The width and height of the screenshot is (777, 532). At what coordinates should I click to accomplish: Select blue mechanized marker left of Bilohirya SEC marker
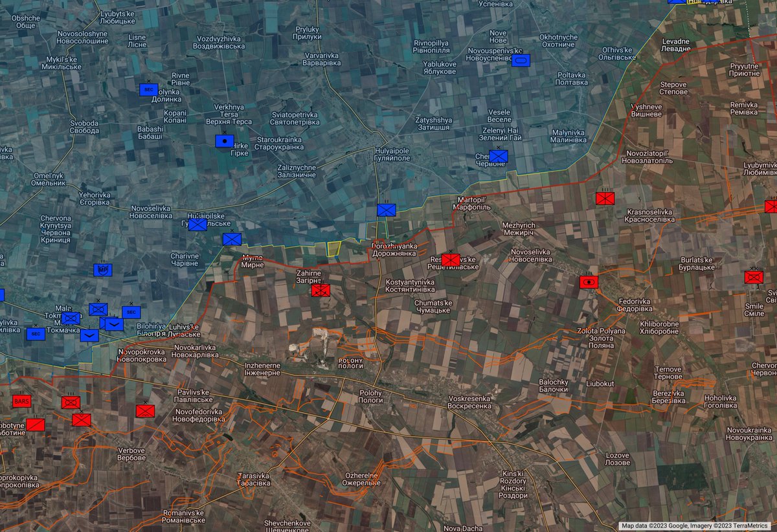tap(98, 309)
